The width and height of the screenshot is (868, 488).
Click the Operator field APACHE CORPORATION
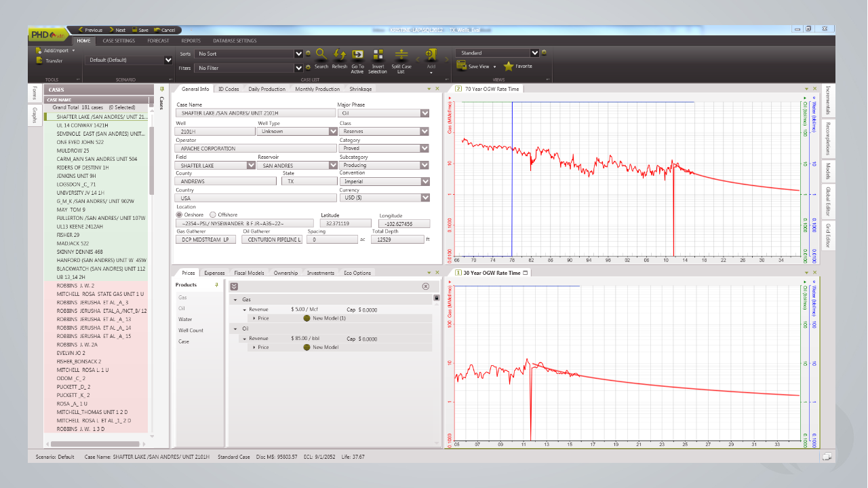[256, 148]
